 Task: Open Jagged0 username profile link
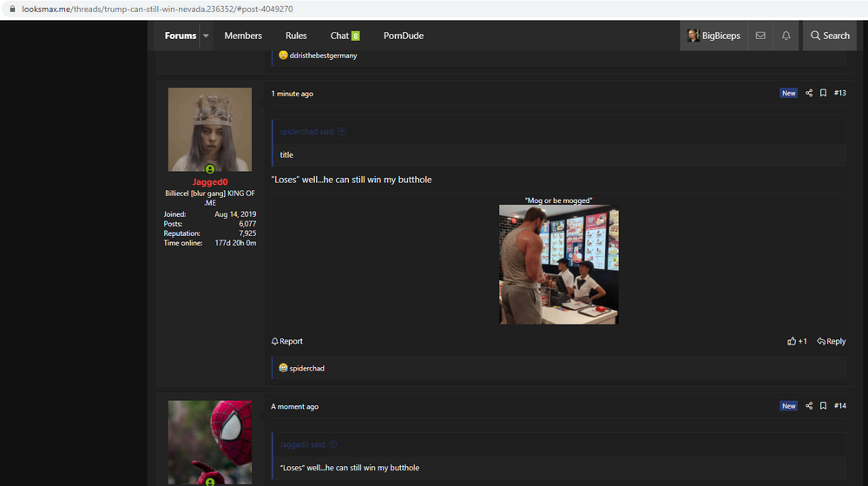pyautogui.click(x=210, y=181)
